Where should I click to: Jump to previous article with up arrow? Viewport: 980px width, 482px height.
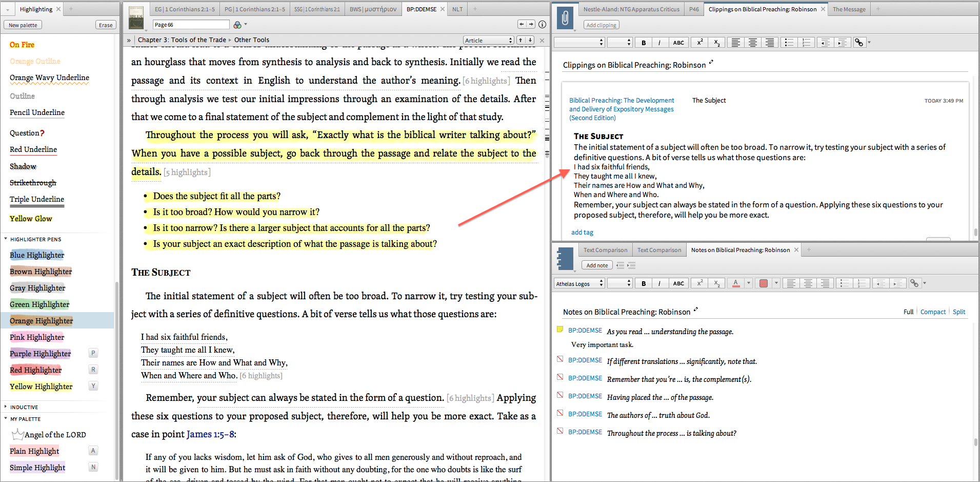coord(521,40)
